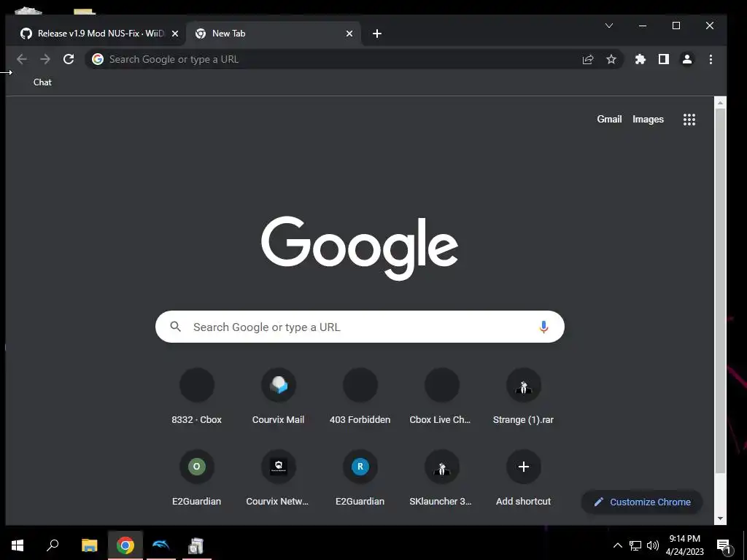Open the Windows Start menu
The height and width of the screenshot is (560, 747).
tap(18, 545)
